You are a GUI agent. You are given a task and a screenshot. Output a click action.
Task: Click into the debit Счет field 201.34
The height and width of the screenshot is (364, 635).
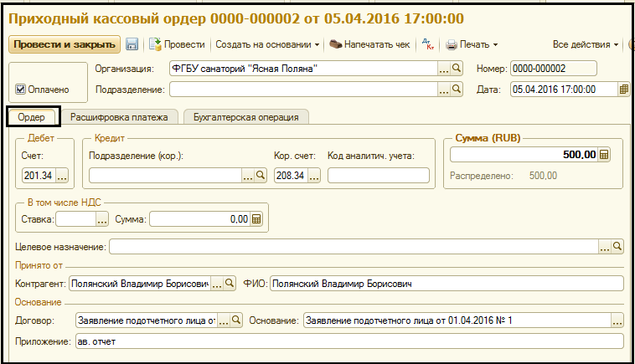pos(39,176)
